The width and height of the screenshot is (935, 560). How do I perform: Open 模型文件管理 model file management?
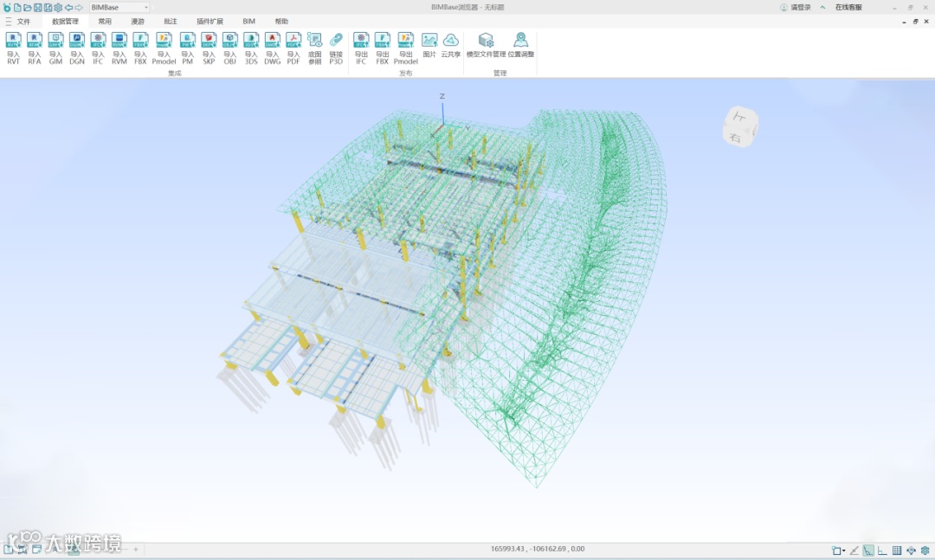pyautogui.click(x=486, y=45)
